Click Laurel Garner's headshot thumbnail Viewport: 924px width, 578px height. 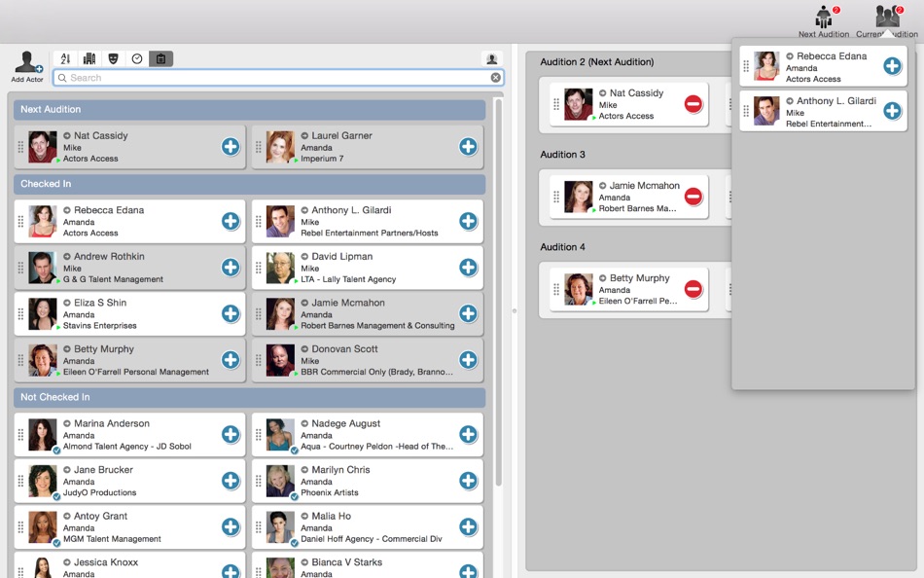click(280, 147)
